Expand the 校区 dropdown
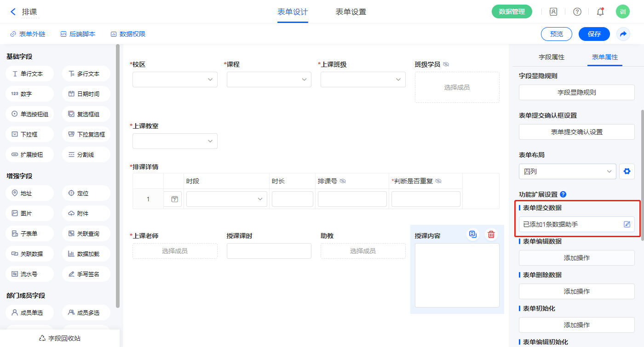644x347 pixels. tap(175, 80)
